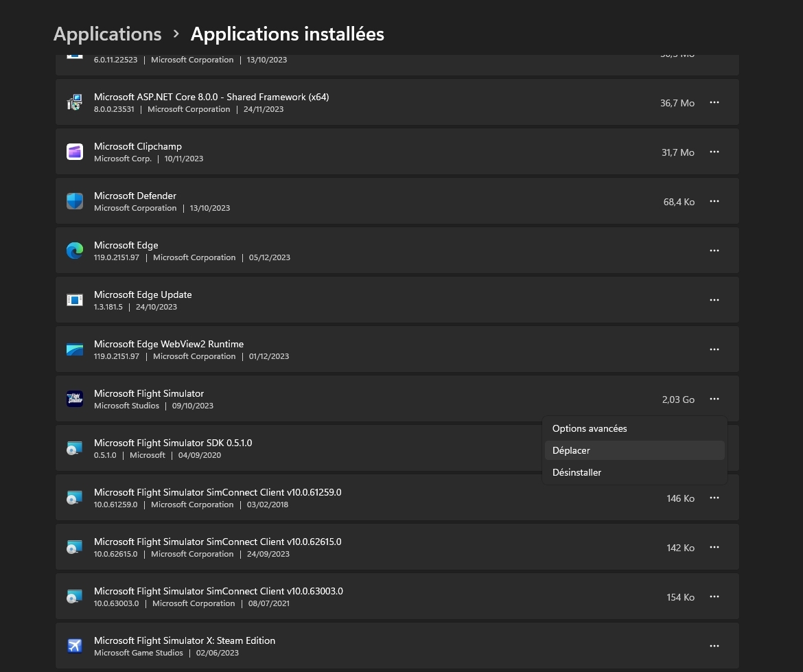
Task: Open options for Flight Simulator X: Steam Edition
Action: [714, 646]
